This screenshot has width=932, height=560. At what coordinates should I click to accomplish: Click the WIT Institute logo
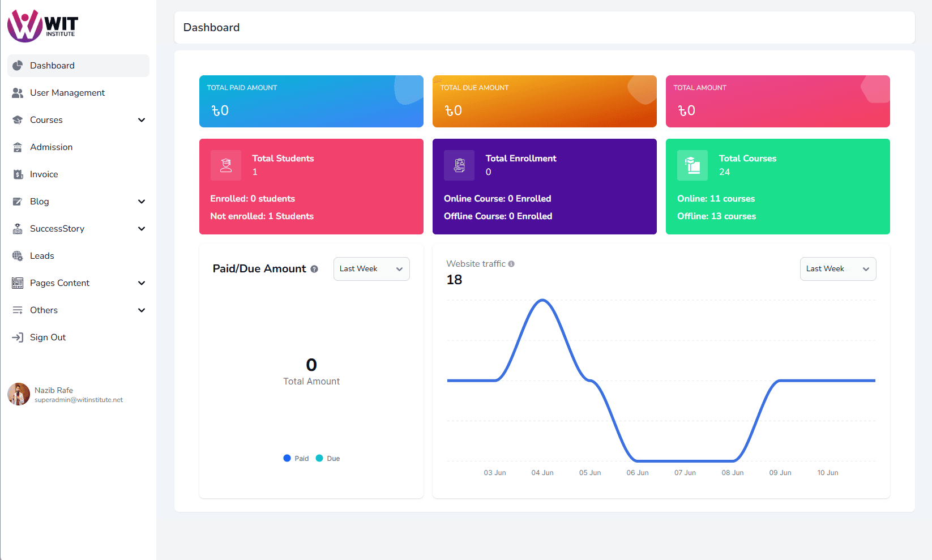[x=43, y=26]
